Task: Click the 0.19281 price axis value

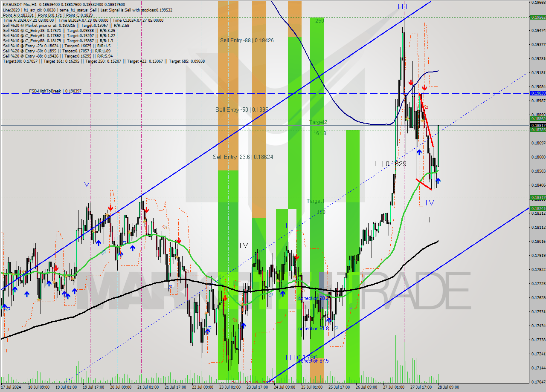Action: click(x=539, y=58)
